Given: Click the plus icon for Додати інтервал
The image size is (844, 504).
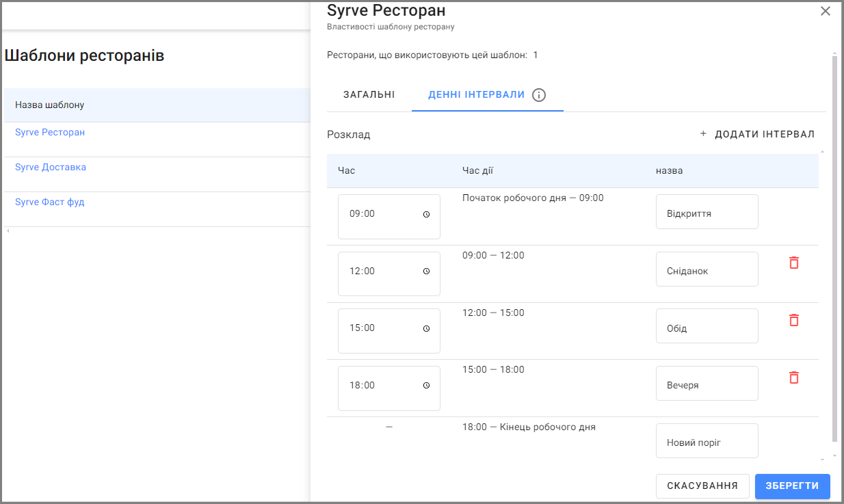Looking at the screenshot, I should [703, 134].
